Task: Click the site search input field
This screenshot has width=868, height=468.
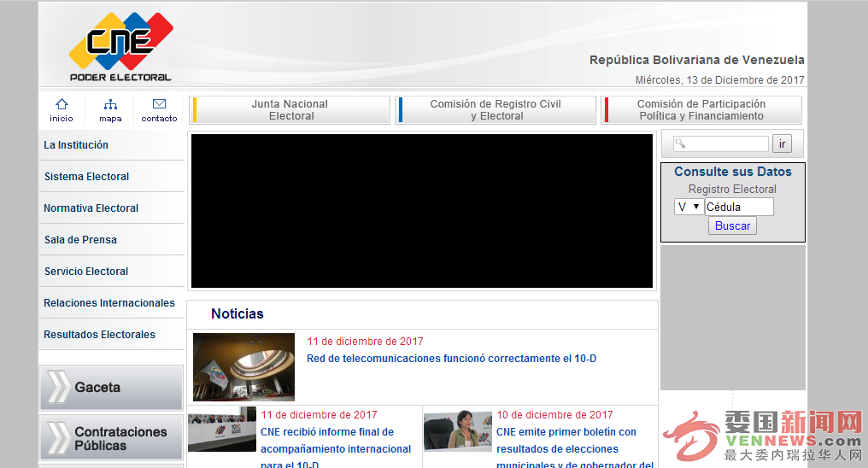Action: pyautogui.click(x=721, y=143)
